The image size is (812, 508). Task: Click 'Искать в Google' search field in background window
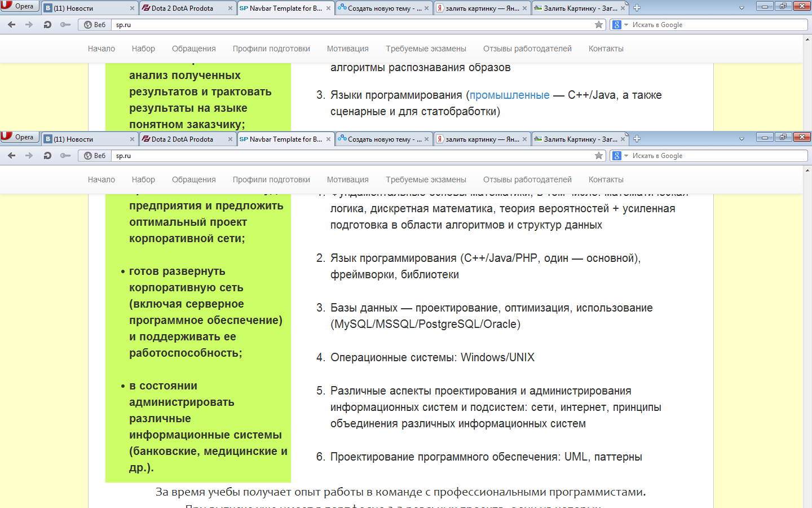(x=719, y=25)
